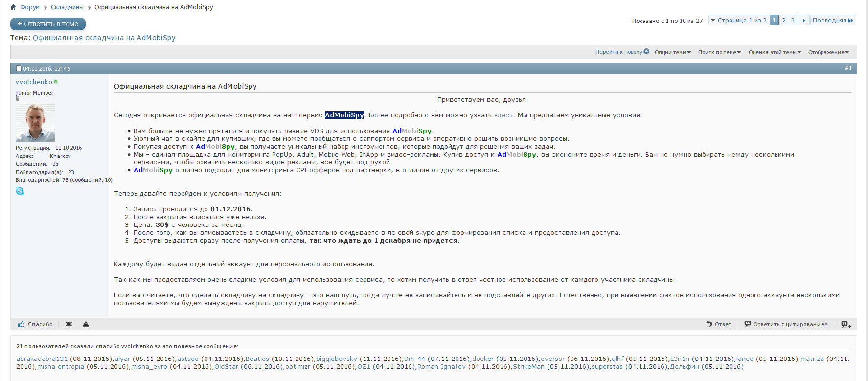Open docker profile link
The image size is (868, 381).
[x=483, y=359]
